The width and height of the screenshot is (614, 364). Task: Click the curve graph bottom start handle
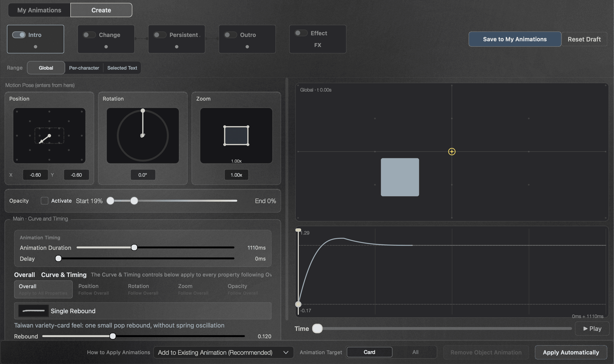point(298,304)
